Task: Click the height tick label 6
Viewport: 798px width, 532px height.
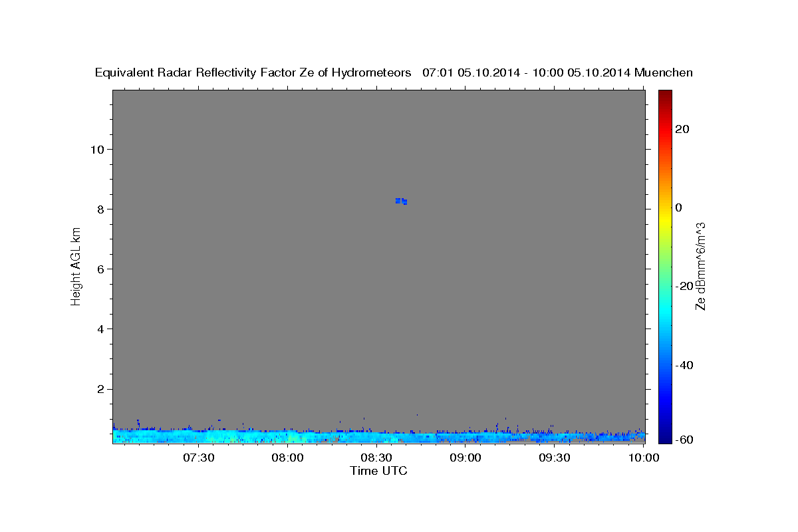Action: coord(100,269)
